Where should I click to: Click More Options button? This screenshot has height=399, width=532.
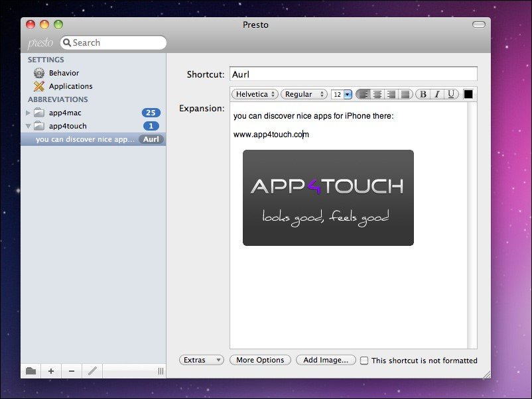tap(260, 360)
